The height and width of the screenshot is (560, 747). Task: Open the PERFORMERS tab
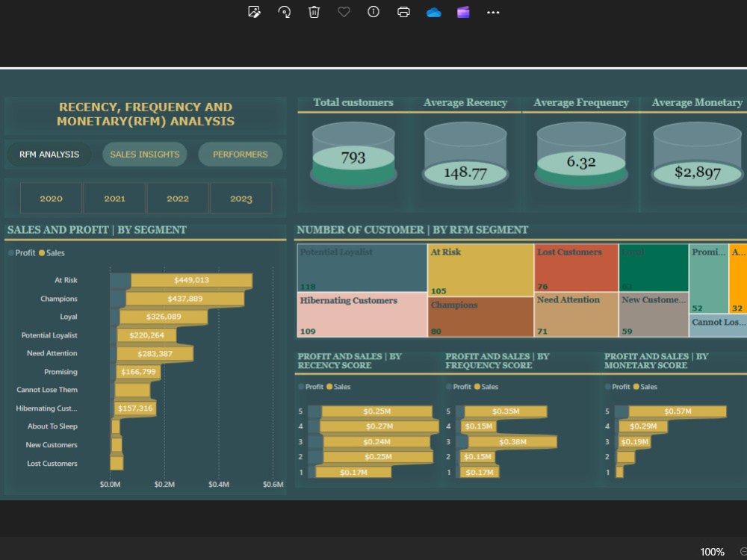click(x=240, y=154)
